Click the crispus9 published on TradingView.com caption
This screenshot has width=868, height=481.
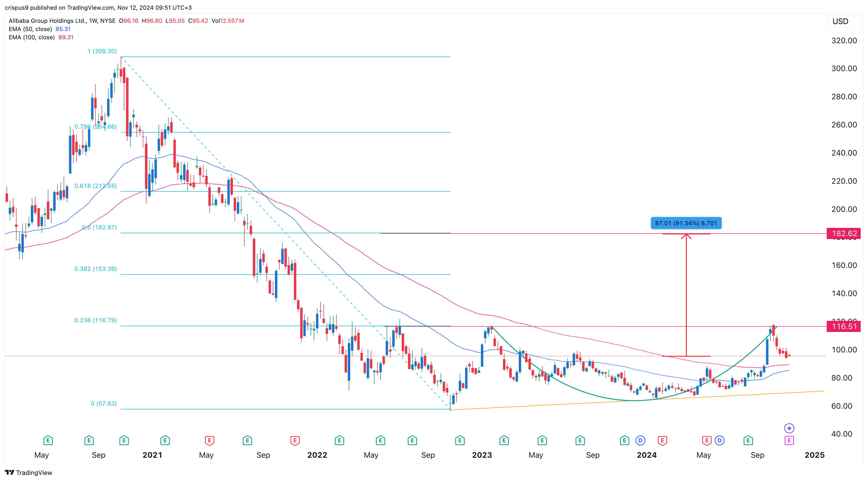tap(98, 8)
